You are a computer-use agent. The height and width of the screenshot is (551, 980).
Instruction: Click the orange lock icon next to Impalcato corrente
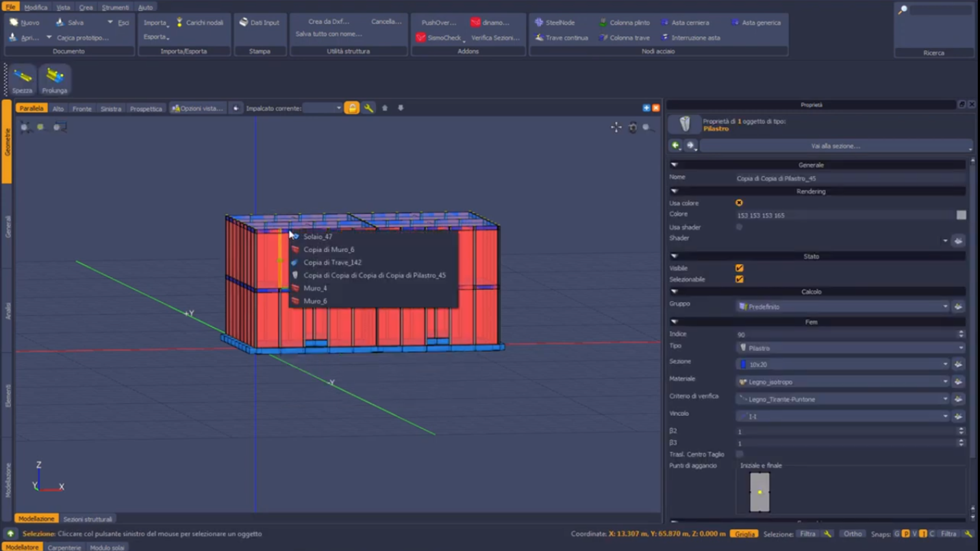click(351, 108)
